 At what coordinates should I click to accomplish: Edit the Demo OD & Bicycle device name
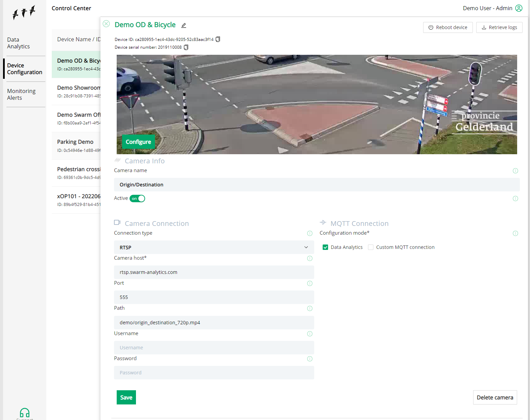coord(184,25)
